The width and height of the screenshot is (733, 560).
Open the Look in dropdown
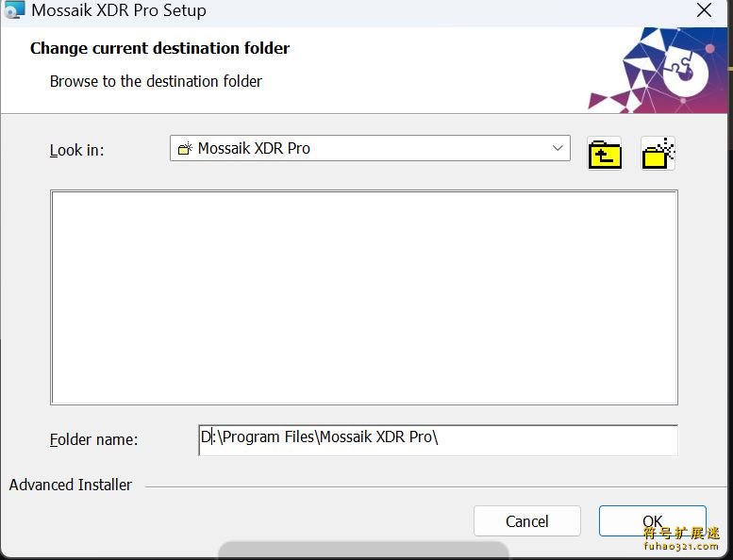pos(370,148)
